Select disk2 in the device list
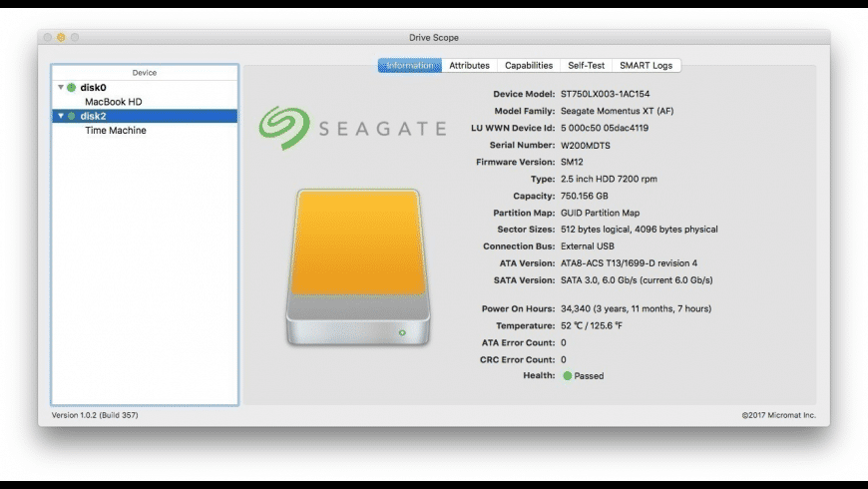The image size is (868, 489). pos(145,116)
